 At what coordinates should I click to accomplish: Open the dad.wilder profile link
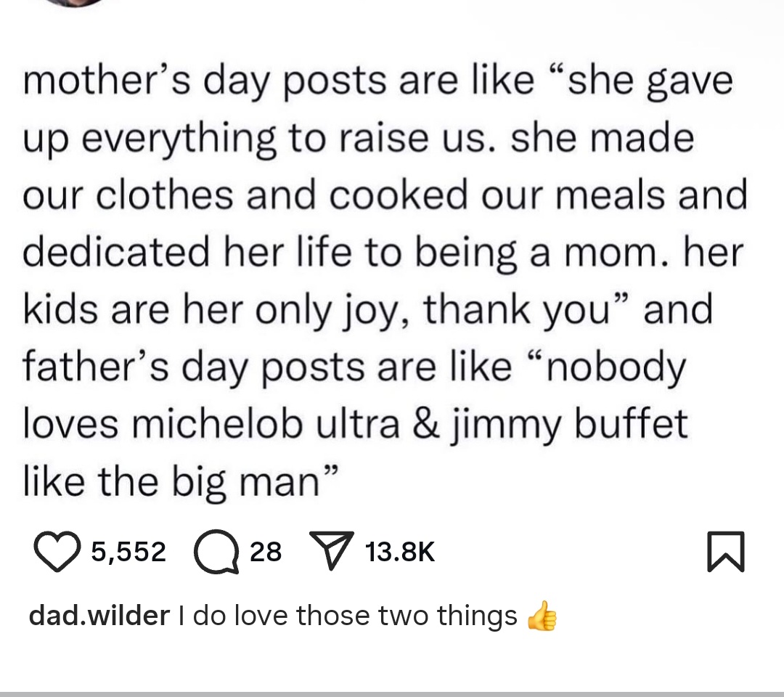click(99, 616)
